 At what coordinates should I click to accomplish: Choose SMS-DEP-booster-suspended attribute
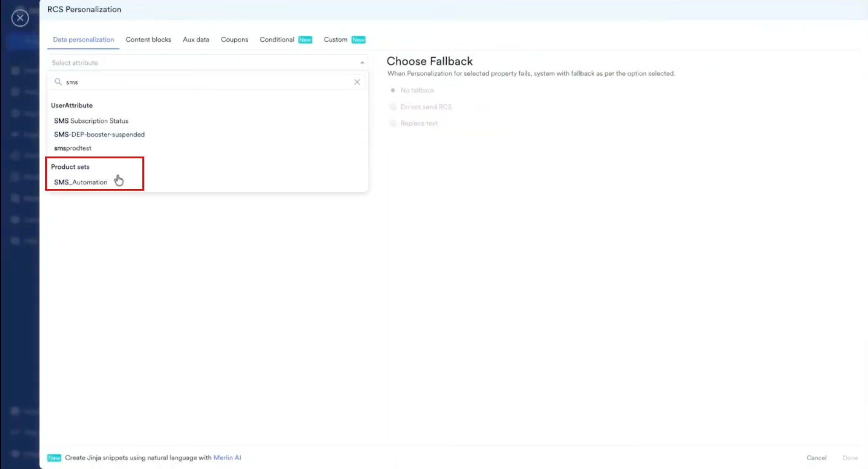tap(99, 134)
